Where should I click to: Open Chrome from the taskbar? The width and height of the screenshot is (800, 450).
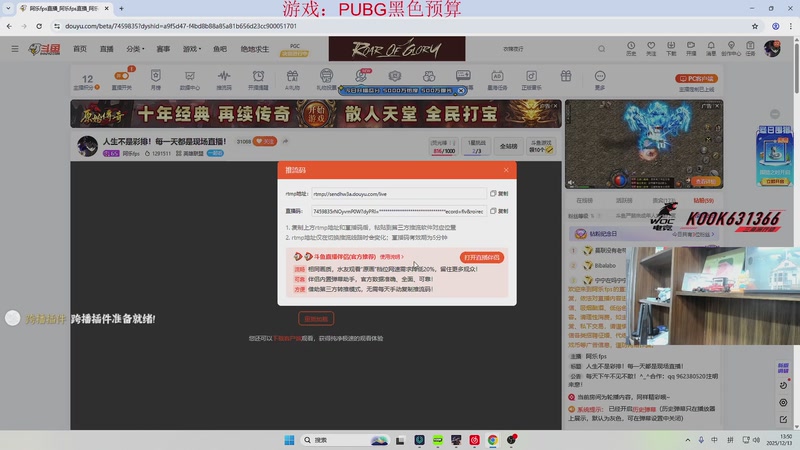pyautogui.click(x=492, y=440)
